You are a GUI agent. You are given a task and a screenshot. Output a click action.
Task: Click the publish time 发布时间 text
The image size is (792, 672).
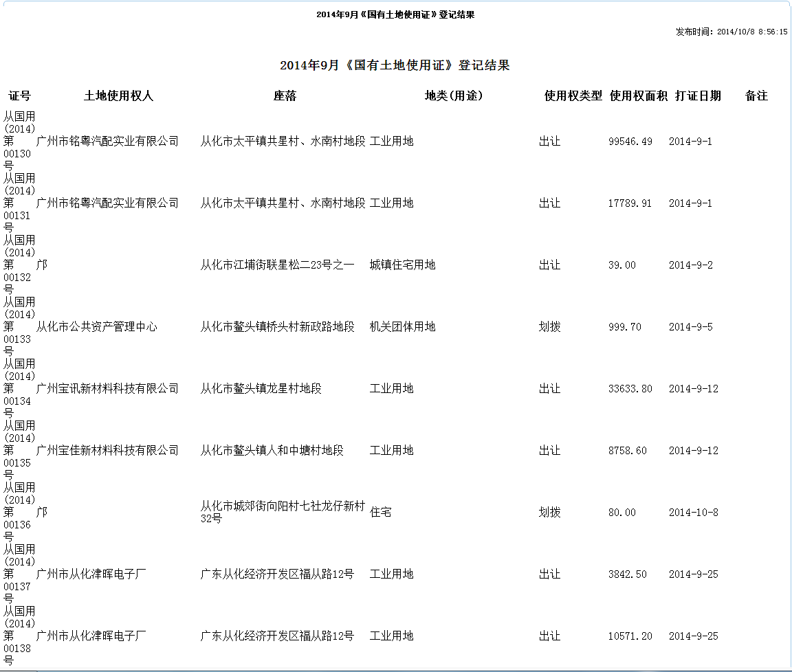click(x=731, y=32)
